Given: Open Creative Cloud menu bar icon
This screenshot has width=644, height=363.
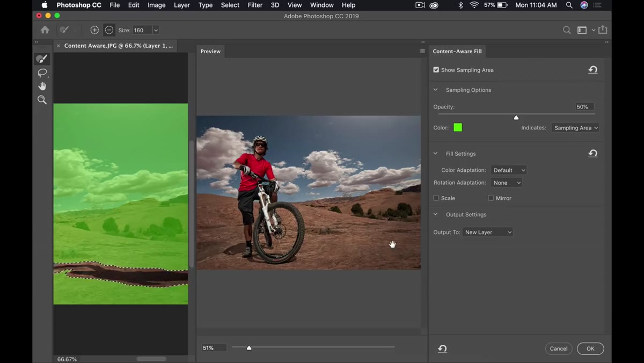Looking at the screenshot, I should click(x=434, y=5).
